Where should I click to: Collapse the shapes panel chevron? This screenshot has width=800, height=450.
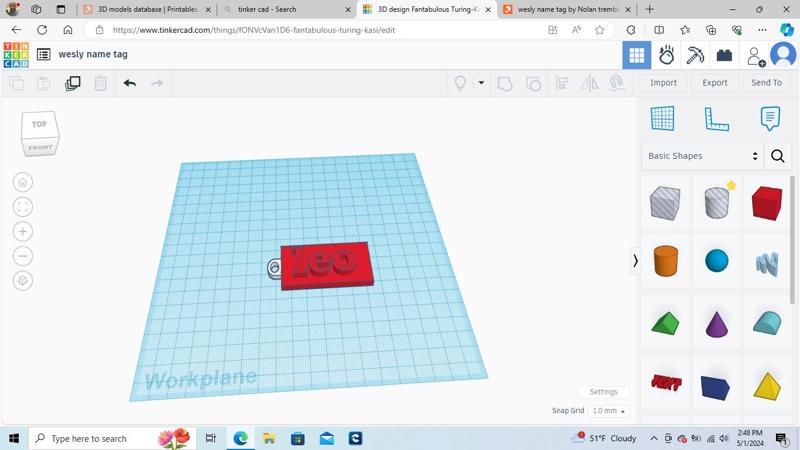[635, 261]
